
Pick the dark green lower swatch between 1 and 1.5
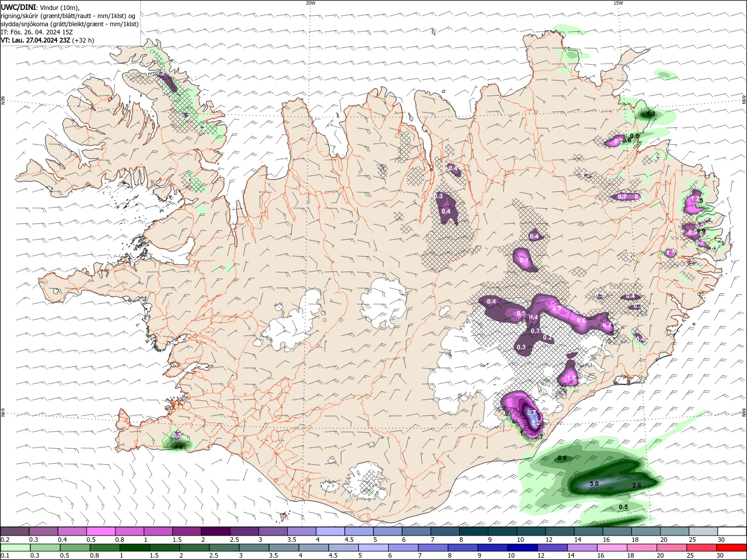(x=135, y=548)
